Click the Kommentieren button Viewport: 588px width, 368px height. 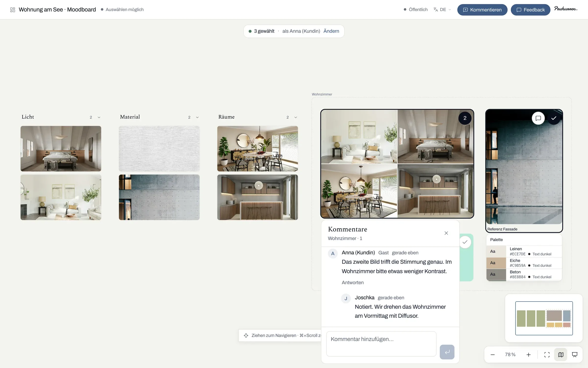tap(482, 10)
